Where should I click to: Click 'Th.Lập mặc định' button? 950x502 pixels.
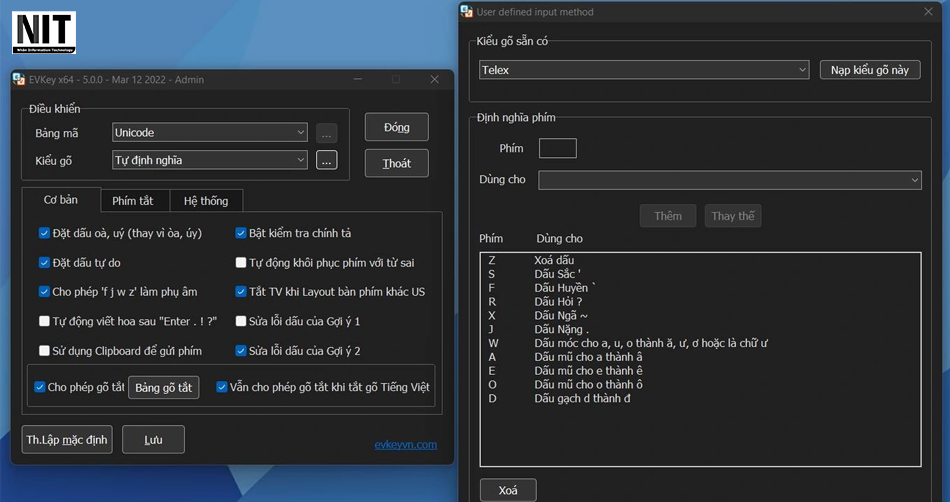67,440
